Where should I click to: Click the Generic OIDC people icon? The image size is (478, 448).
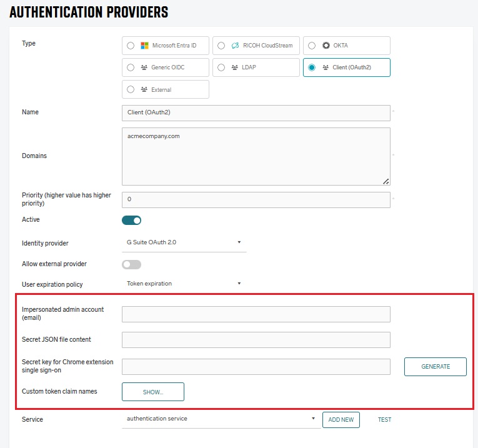pos(144,67)
